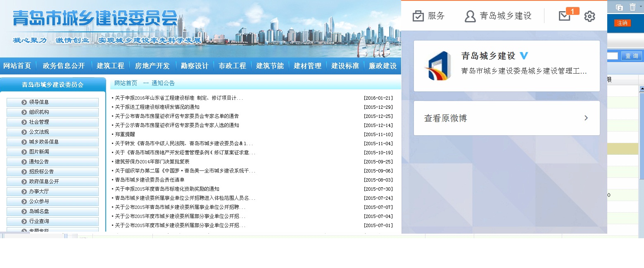The width and height of the screenshot is (644, 268).
Task: Go to 政务信息公开 navigation tab
Action: 64,66
